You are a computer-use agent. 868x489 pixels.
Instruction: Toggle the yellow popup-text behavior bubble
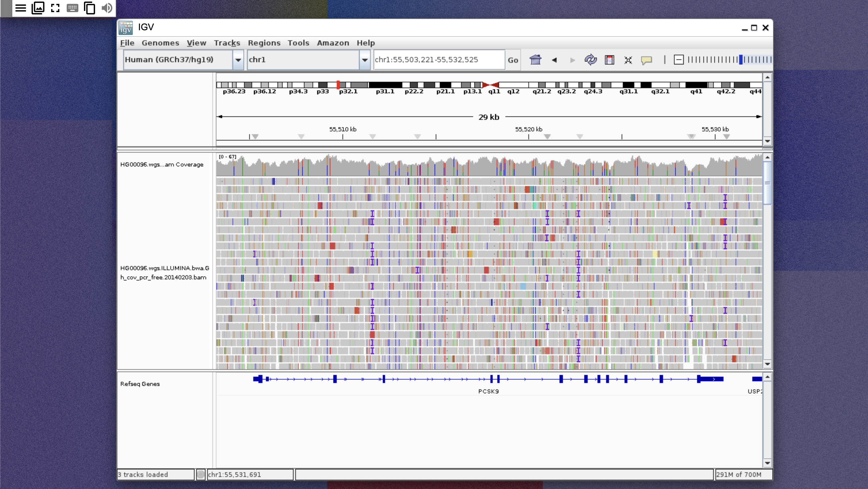(647, 60)
